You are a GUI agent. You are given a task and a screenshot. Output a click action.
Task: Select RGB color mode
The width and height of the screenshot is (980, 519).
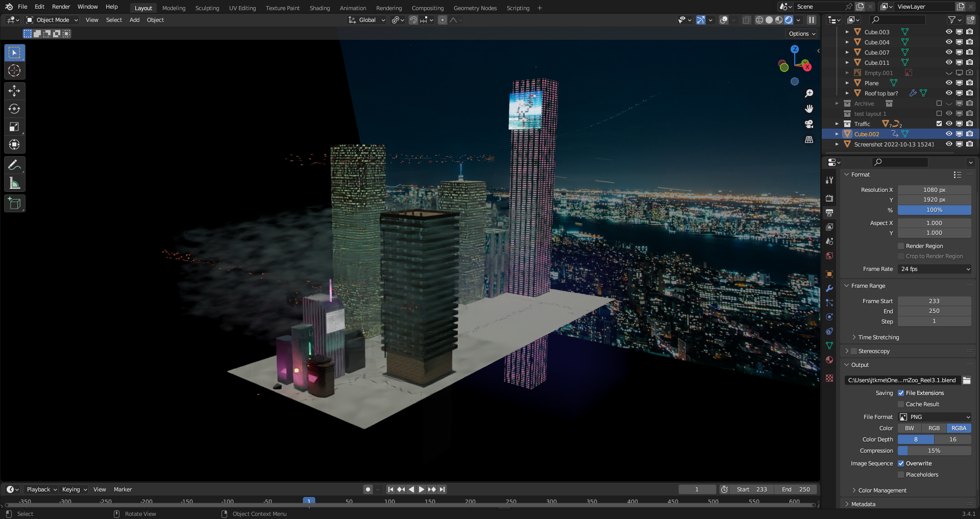point(934,428)
